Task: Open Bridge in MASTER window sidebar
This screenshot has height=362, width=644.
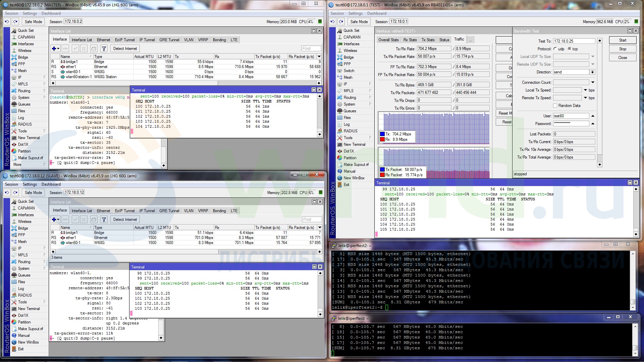Action: (x=23, y=57)
